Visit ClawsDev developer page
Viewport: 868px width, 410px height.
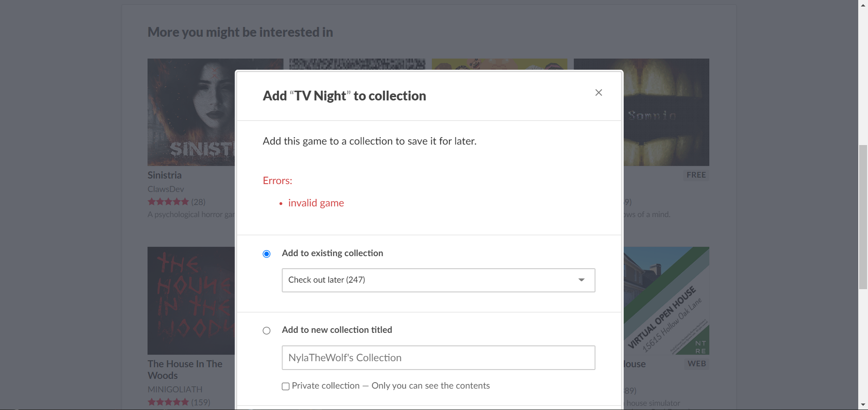coord(166,189)
